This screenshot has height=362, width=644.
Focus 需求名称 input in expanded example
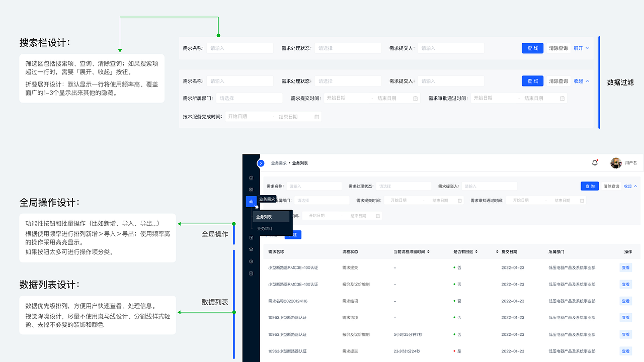click(239, 81)
